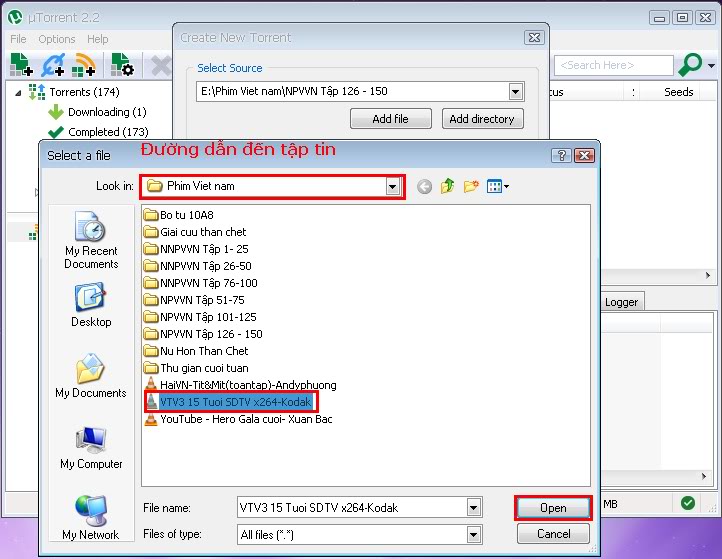Open the View Menu icon dropdown

498,186
